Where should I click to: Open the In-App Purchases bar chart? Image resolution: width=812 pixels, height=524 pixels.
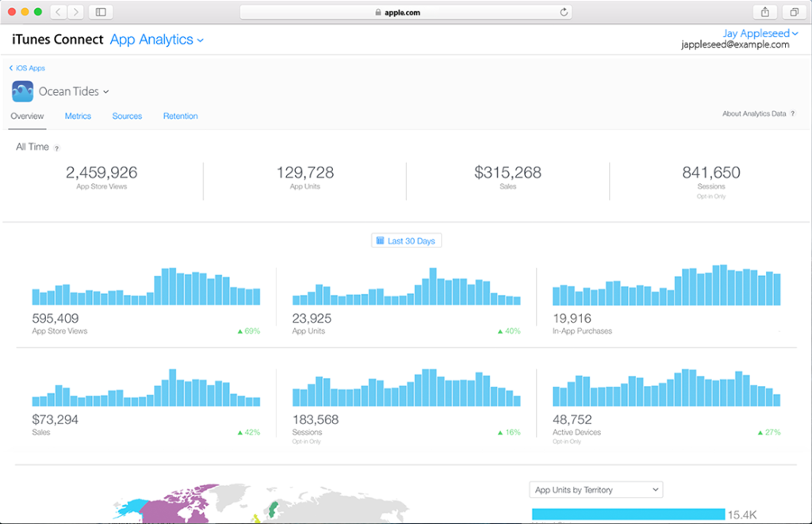click(666, 285)
